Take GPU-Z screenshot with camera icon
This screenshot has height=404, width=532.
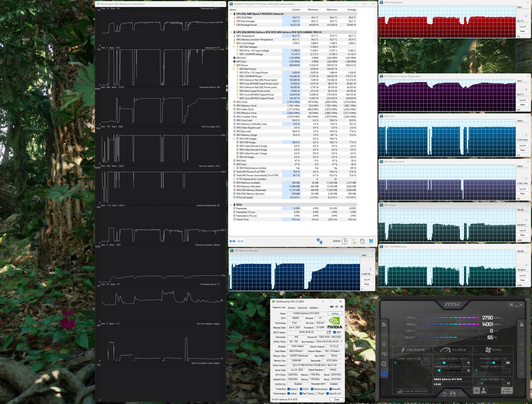[x=331, y=307]
